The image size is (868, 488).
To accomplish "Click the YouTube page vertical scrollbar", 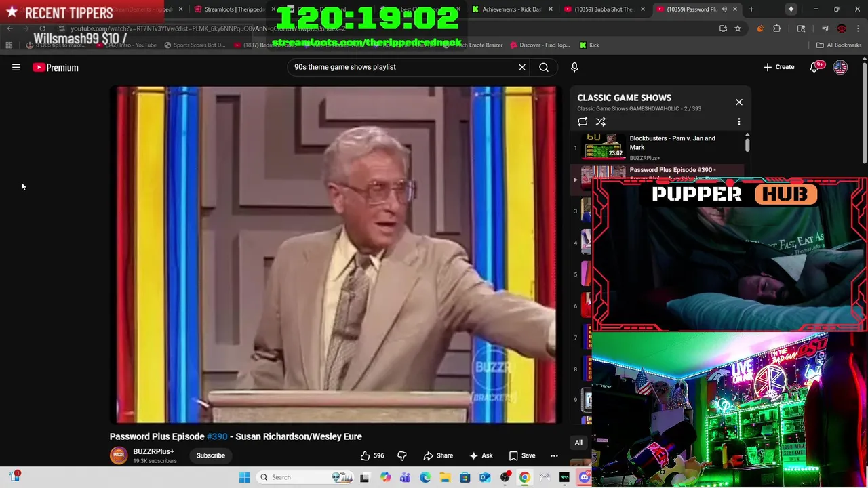I will coord(864,112).
